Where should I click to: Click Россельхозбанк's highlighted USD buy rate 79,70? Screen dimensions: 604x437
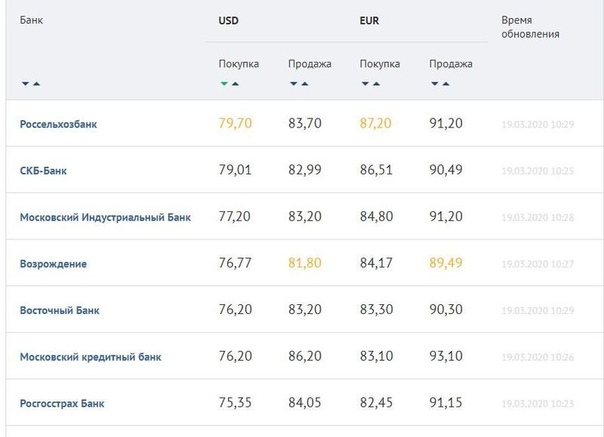point(234,124)
